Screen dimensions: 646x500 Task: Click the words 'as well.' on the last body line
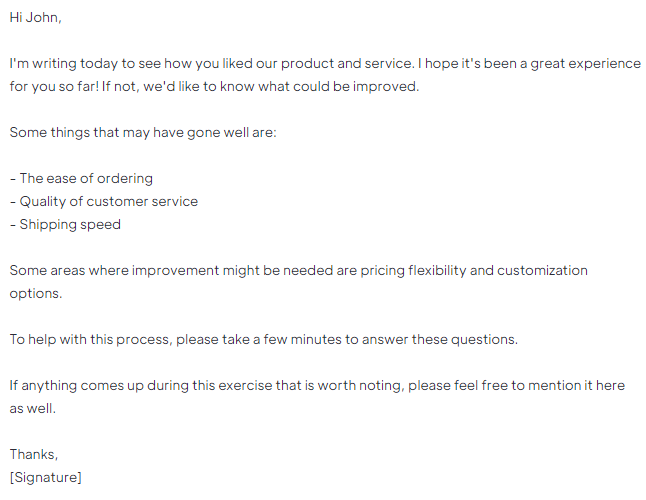pos(33,409)
